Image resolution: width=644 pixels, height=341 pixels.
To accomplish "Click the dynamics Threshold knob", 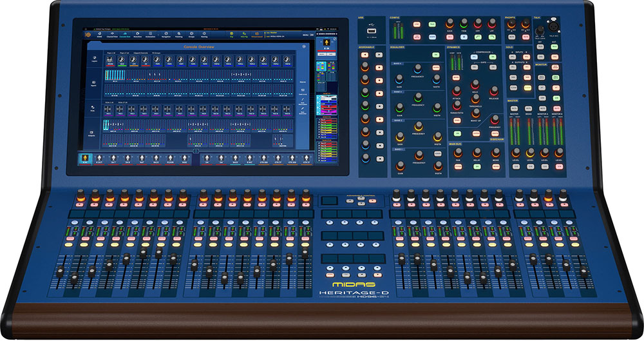I will pos(476,99).
